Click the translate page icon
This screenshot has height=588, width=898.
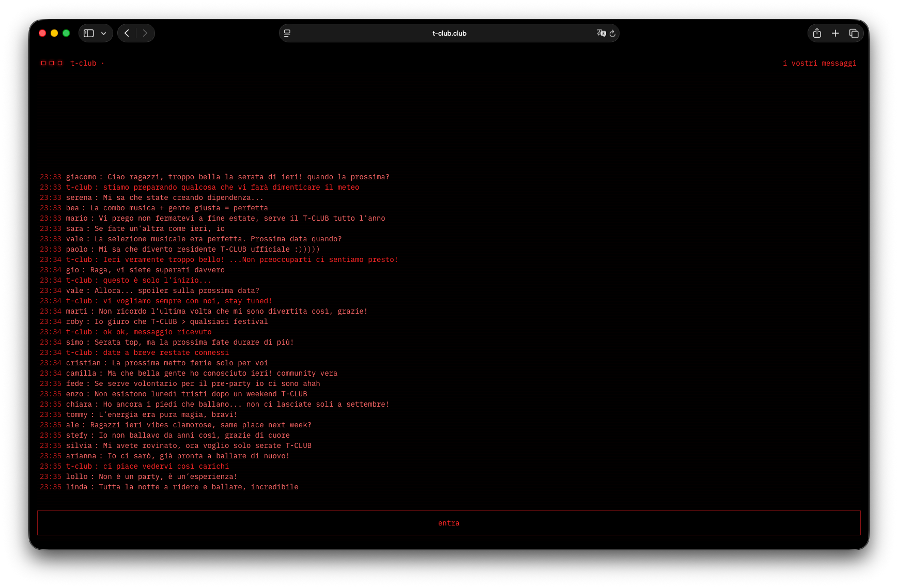pos(601,33)
